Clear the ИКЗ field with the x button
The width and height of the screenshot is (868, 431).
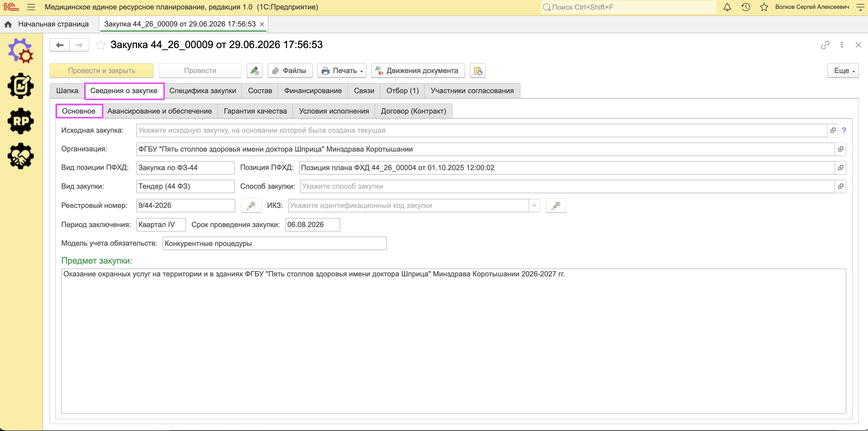tap(534, 205)
